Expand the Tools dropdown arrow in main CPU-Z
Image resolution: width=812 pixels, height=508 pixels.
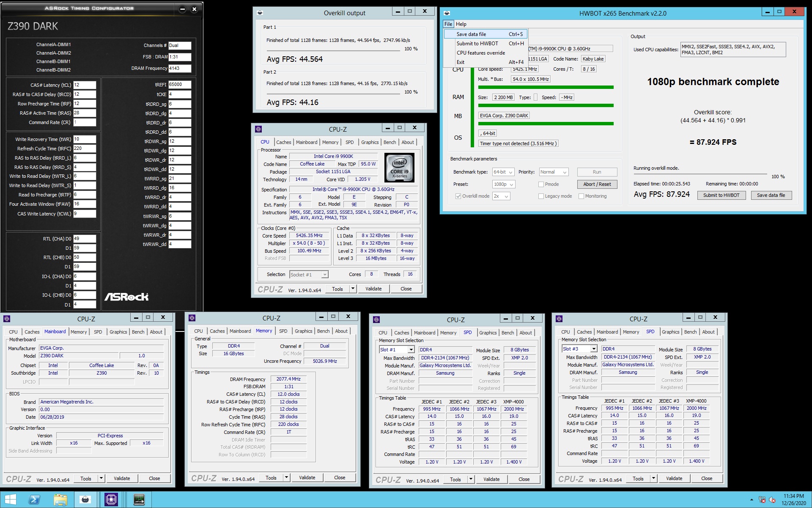[353, 289]
